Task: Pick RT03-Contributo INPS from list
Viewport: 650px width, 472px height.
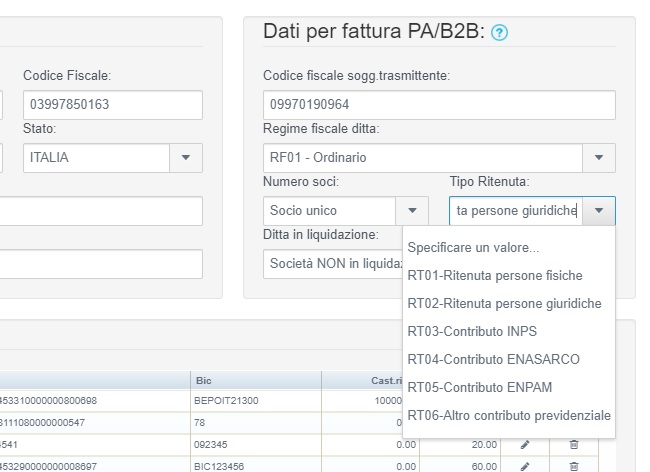Action: (466, 331)
